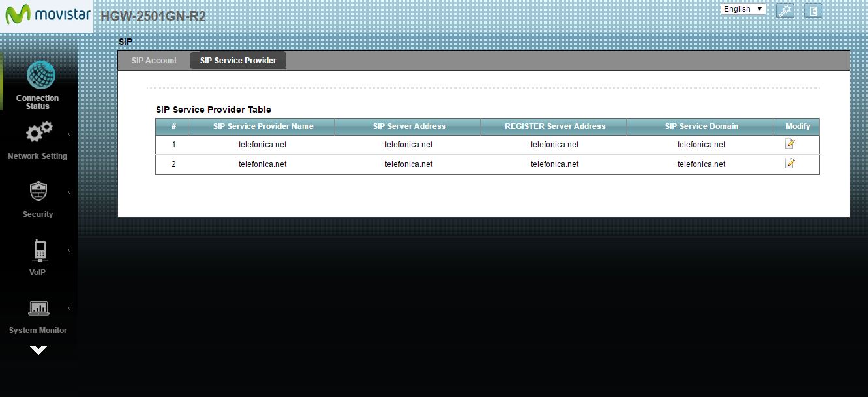Expand the Network Setting submenu arrow
The image size is (868, 397).
[69, 135]
